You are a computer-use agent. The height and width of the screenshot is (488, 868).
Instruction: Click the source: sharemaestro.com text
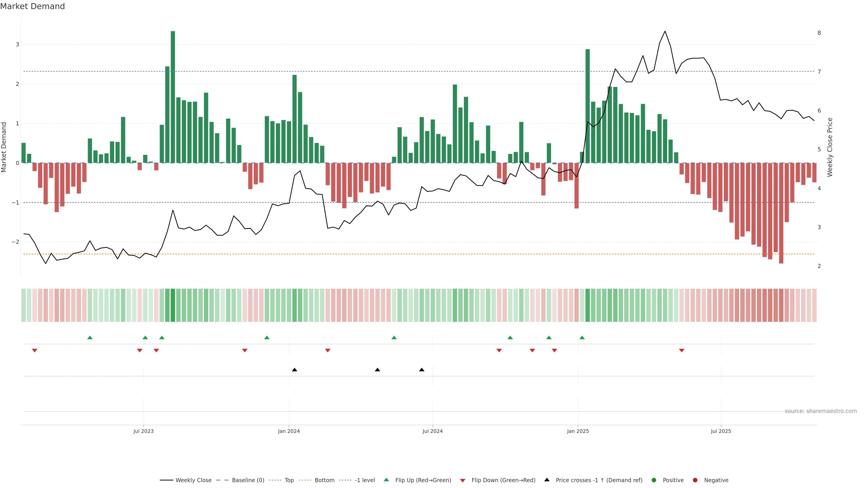(821, 411)
